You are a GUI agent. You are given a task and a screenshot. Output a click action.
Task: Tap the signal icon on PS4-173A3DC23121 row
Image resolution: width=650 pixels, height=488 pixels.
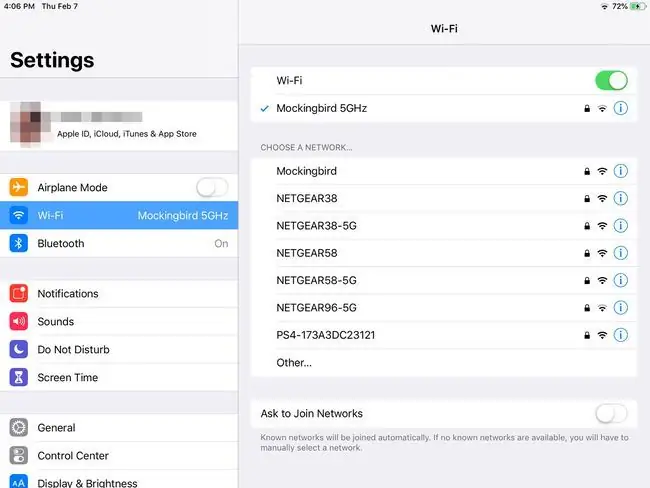[602, 335]
